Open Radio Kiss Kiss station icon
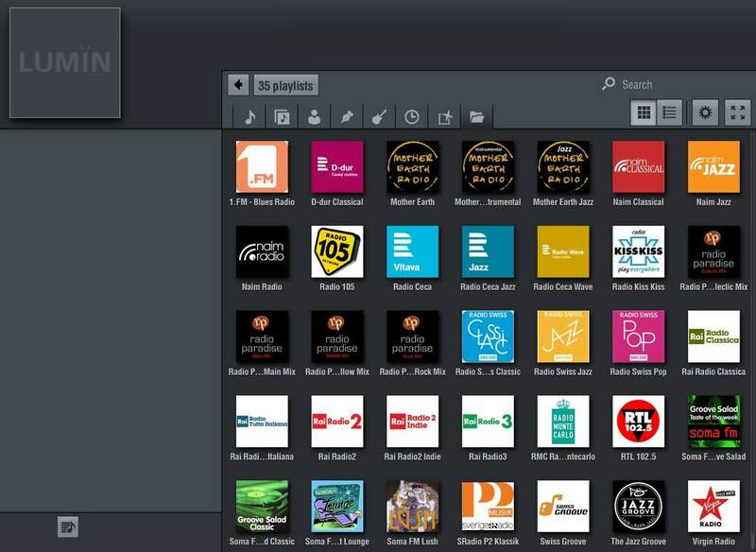The image size is (756, 552). (x=639, y=251)
